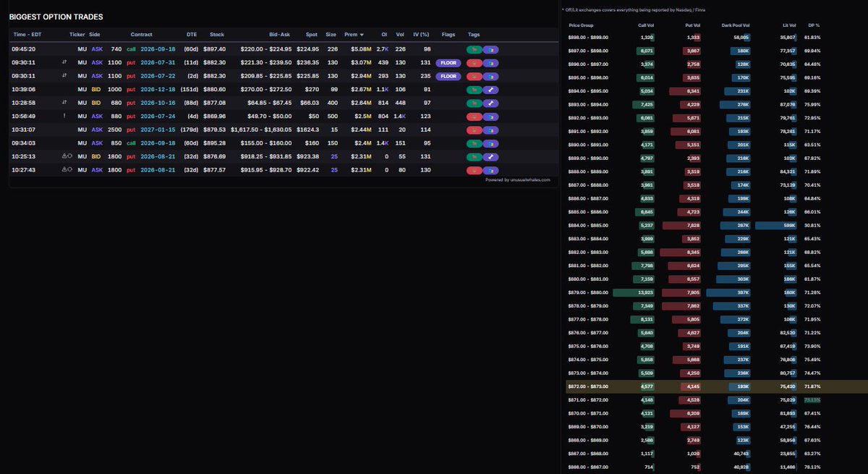This screenshot has width=868, height=474.
Task: Click the 13,923 call volume bar
Action: [634, 292]
